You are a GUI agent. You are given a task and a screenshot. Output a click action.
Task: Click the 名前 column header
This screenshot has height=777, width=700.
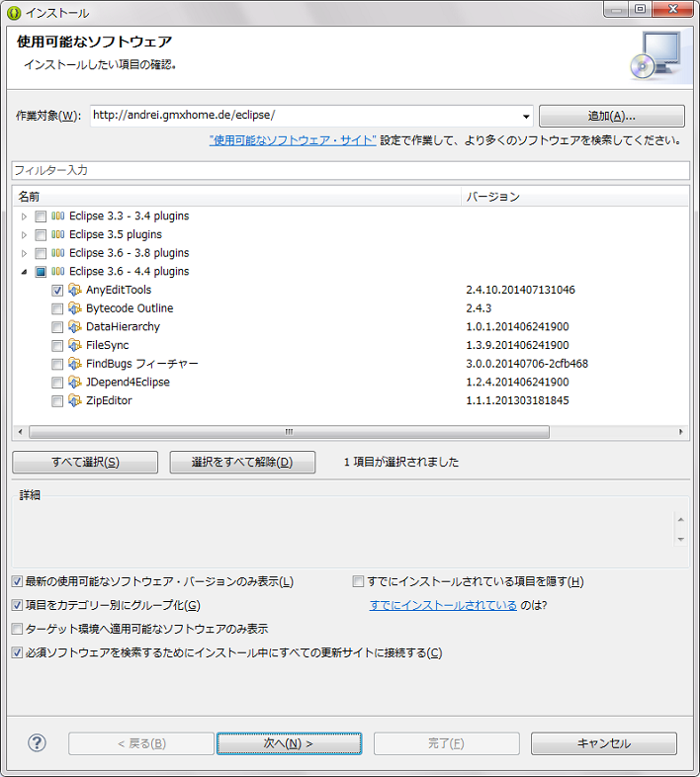coord(237,197)
